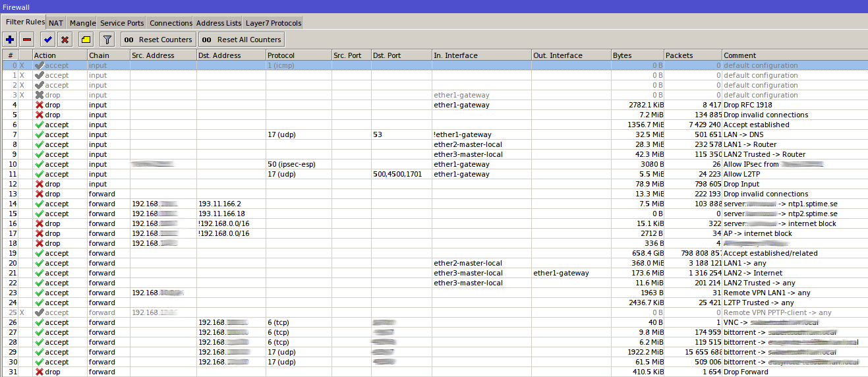Open the Layer7 Protocols tab

pyautogui.click(x=273, y=23)
